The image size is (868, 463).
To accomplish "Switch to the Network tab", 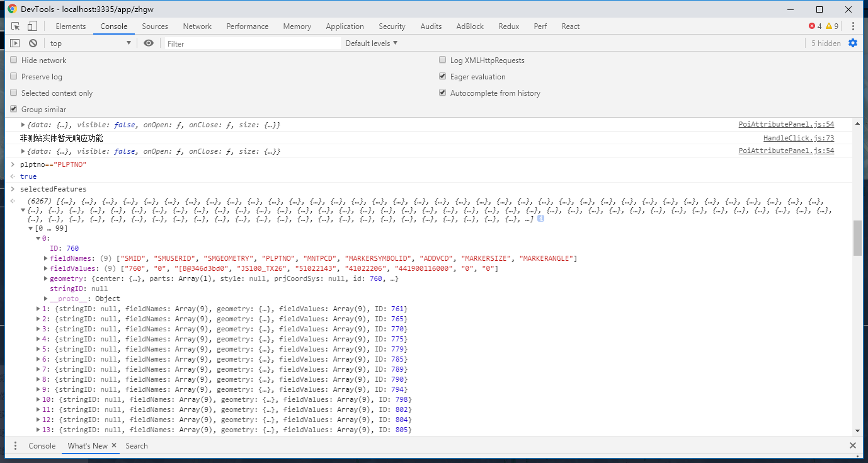I will pos(197,26).
